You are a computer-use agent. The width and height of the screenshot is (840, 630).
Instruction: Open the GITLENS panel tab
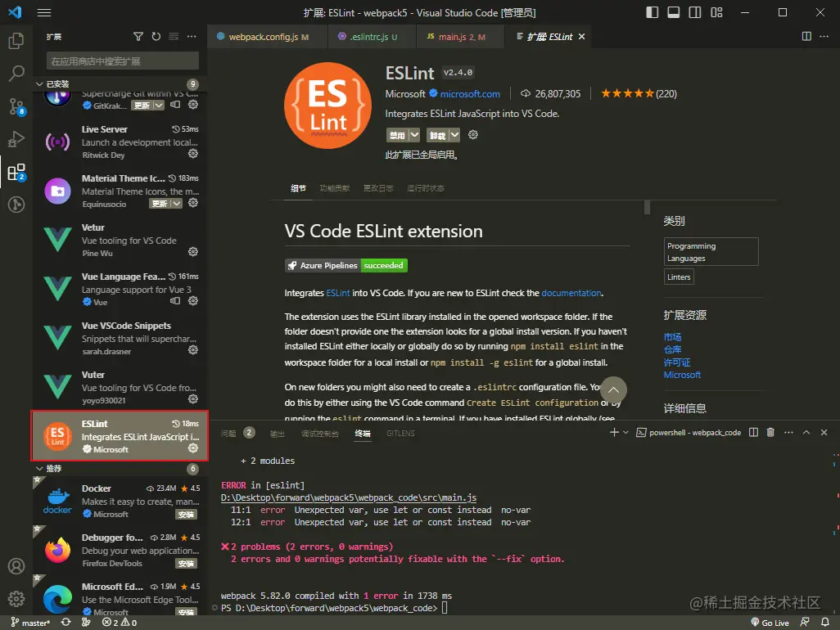pyautogui.click(x=400, y=434)
